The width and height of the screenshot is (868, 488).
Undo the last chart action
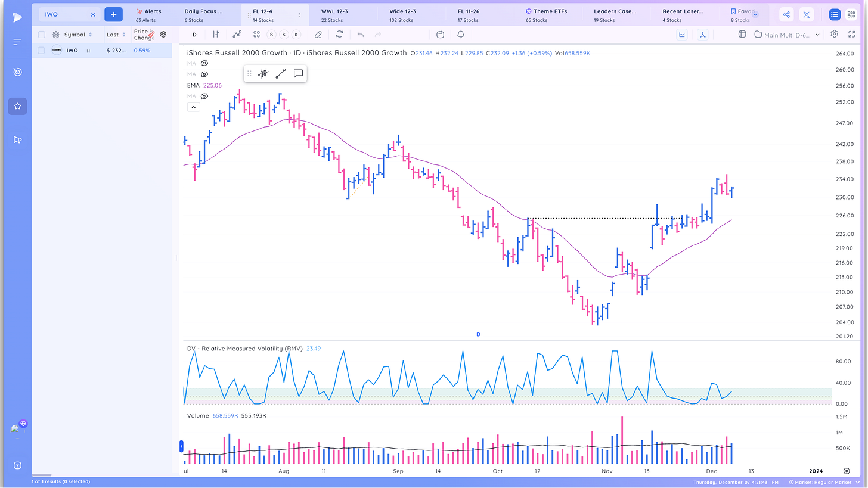[x=361, y=35]
